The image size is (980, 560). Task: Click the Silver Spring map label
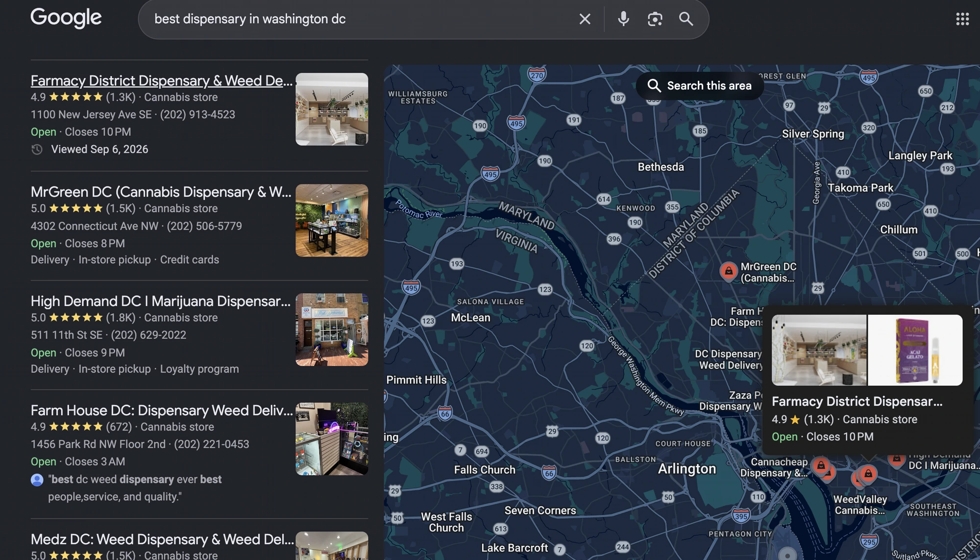pos(813,134)
